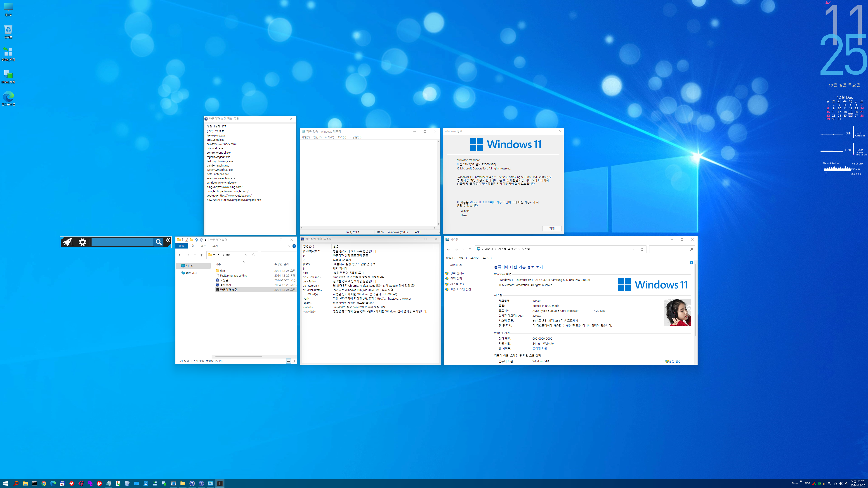Screen dimensions: 868x488
Task: Open the 홈 tab in Explorer ribbon
Action: (192, 246)
